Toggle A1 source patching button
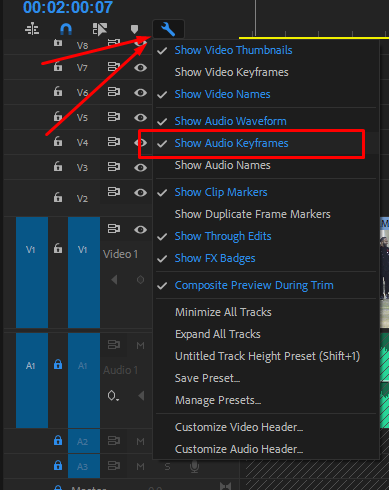Screen dimensions: 389x490 click(x=32, y=380)
